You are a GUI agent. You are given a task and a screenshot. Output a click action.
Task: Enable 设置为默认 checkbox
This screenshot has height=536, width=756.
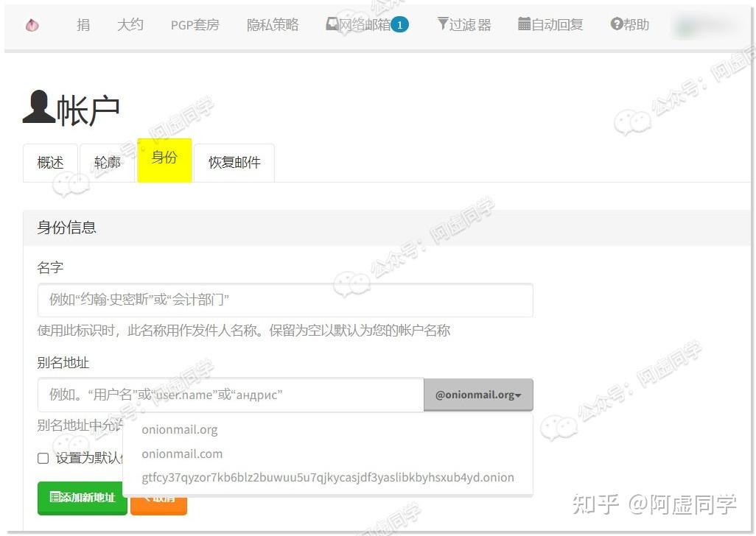(x=43, y=459)
